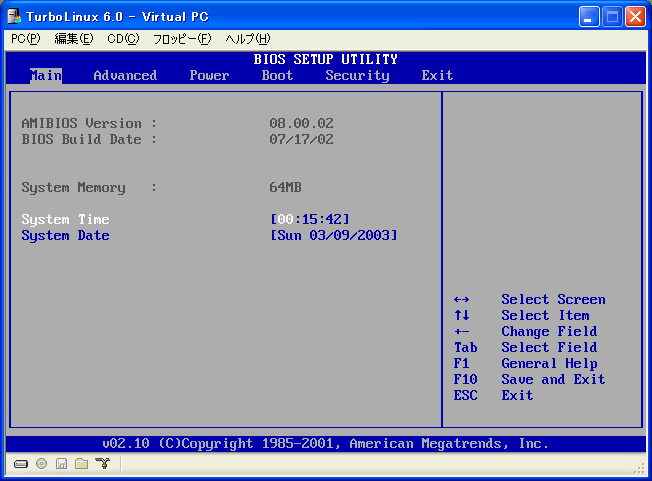Select the Exit BIOS tab
652x481 pixels.
pyautogui.click(x=437, y=75)
